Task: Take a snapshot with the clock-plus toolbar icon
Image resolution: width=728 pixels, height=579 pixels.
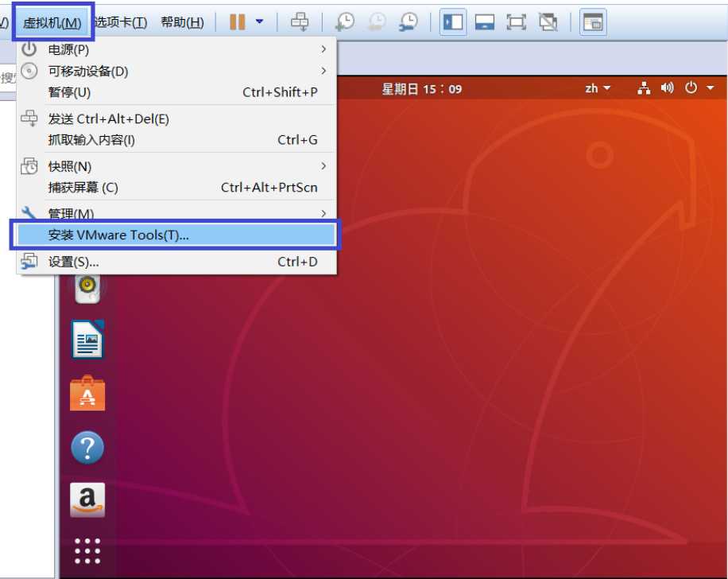Action: coord(344,21)
